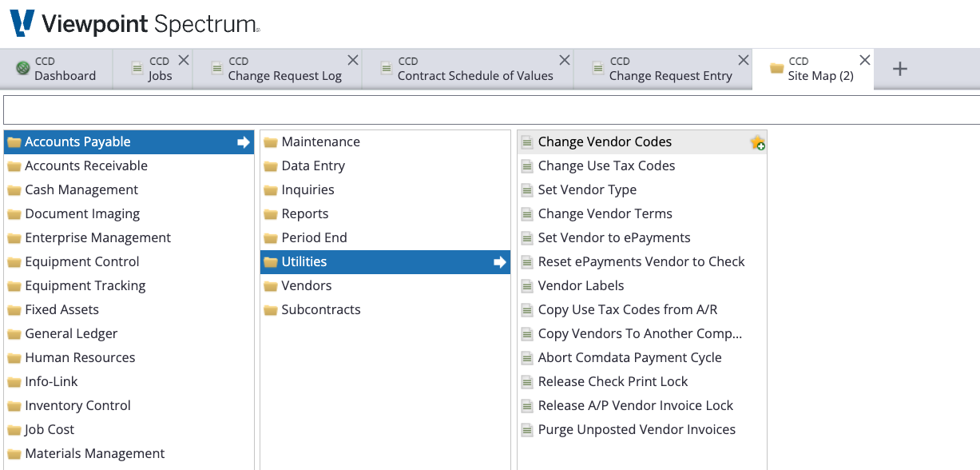This screenshot has height=470, width=980.
Task: Open the Materials Management folder
Action: pos(129,454)
